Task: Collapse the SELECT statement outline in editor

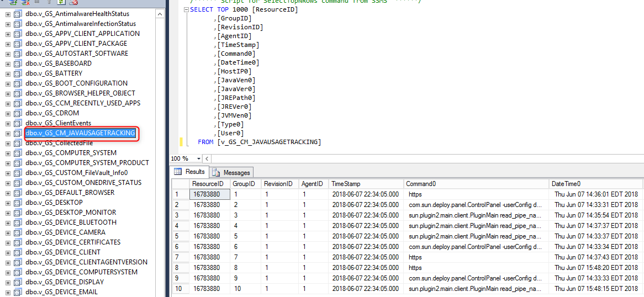Action: (187, 9)
